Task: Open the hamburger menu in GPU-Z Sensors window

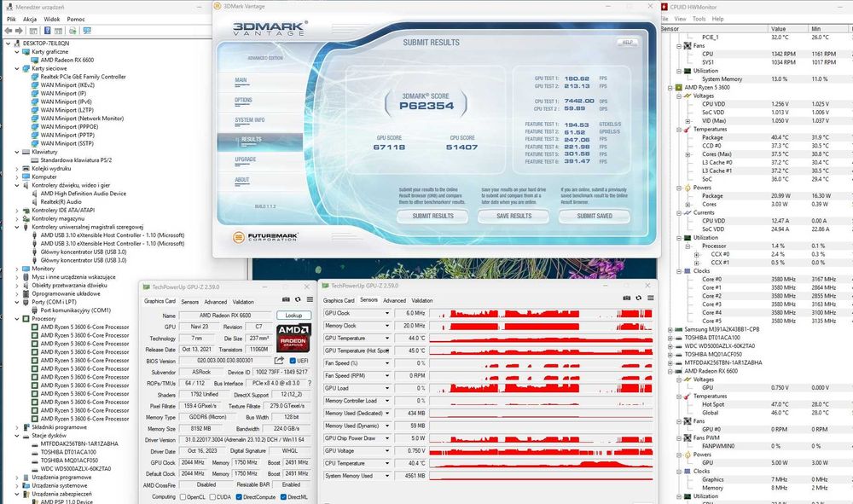Action: pyautogui.click(x=651, y=298)
